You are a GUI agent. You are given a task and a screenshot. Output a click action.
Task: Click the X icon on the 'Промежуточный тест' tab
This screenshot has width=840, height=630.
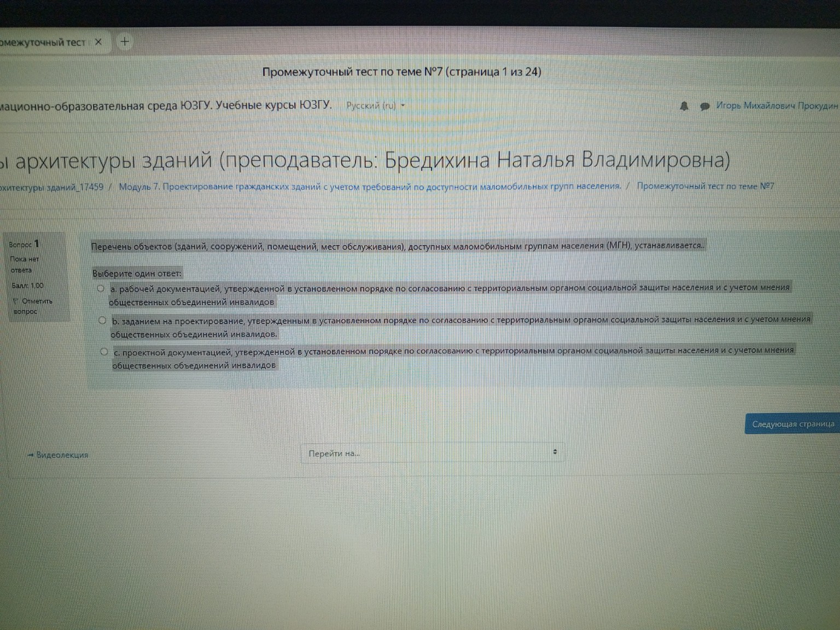[x=98, y=41]
